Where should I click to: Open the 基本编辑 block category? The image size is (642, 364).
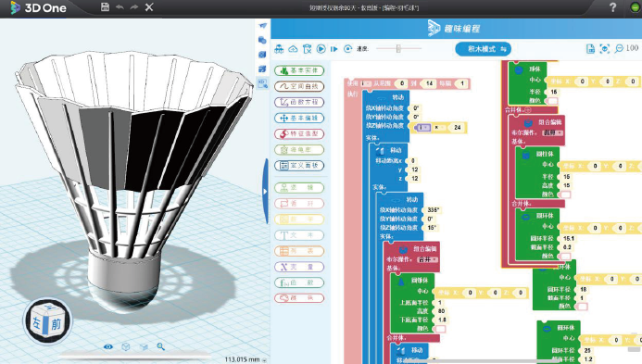299,118
